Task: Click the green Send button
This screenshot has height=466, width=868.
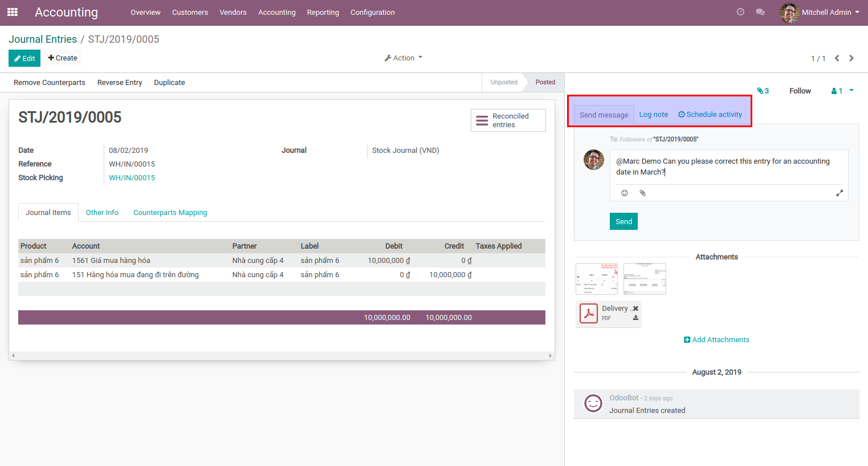Action: tap(624, 222)
